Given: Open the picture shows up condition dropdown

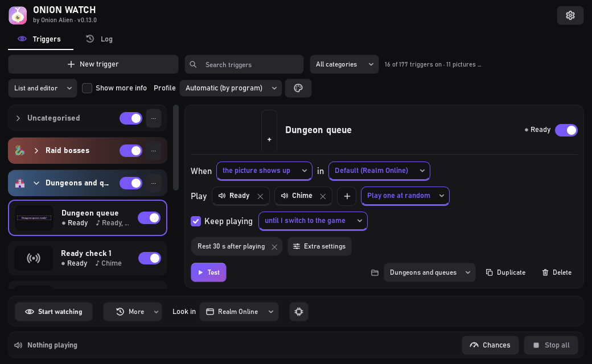Looking at the screenshot, I should (264, 171).
